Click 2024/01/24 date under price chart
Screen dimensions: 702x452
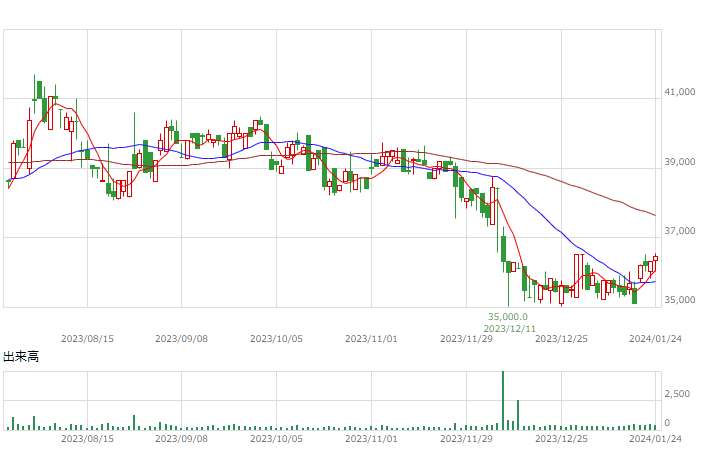[x=655, y=339]
